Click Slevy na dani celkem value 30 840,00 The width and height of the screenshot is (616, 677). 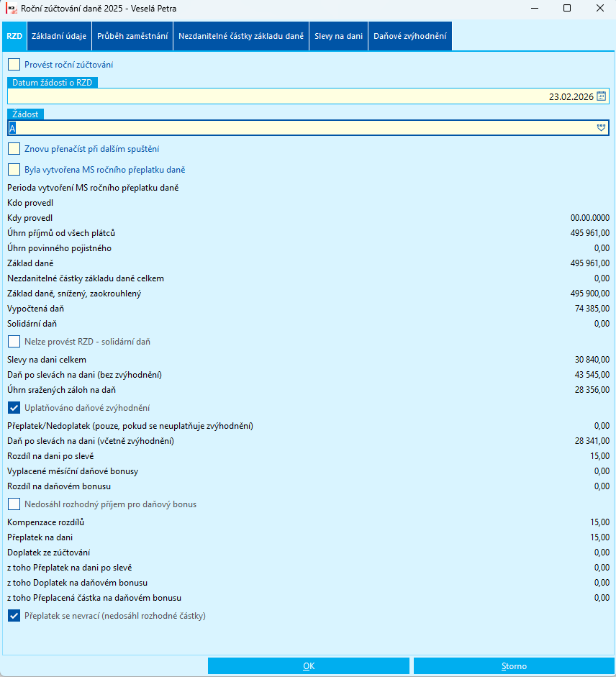pos(592,360)
